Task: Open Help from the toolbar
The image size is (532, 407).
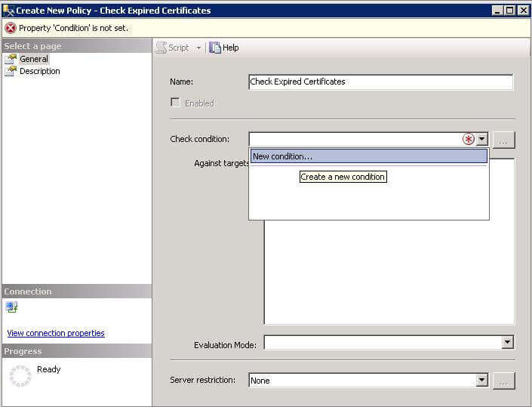Action: (x=224, y=48)
